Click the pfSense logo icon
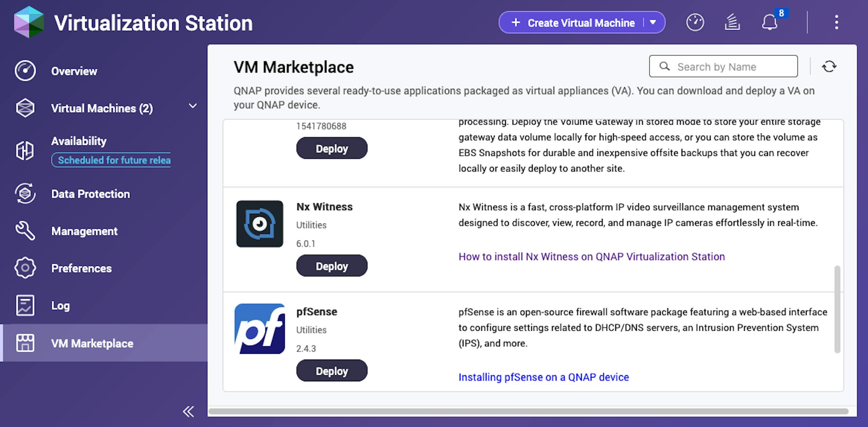This screenshot has height=427, width=868. point(260,329)
